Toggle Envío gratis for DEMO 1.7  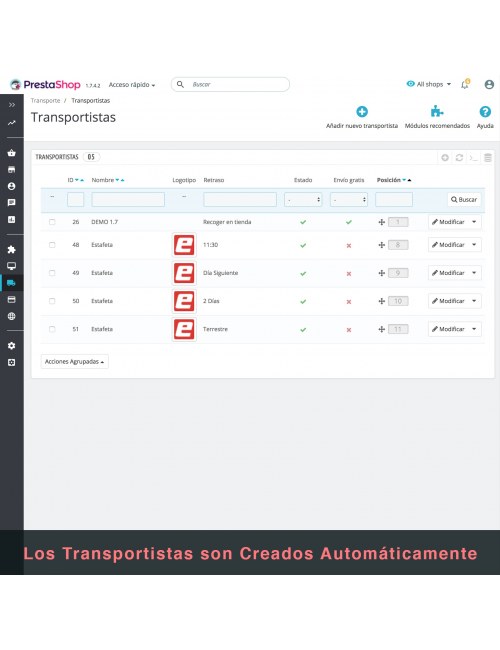point(349,222)
